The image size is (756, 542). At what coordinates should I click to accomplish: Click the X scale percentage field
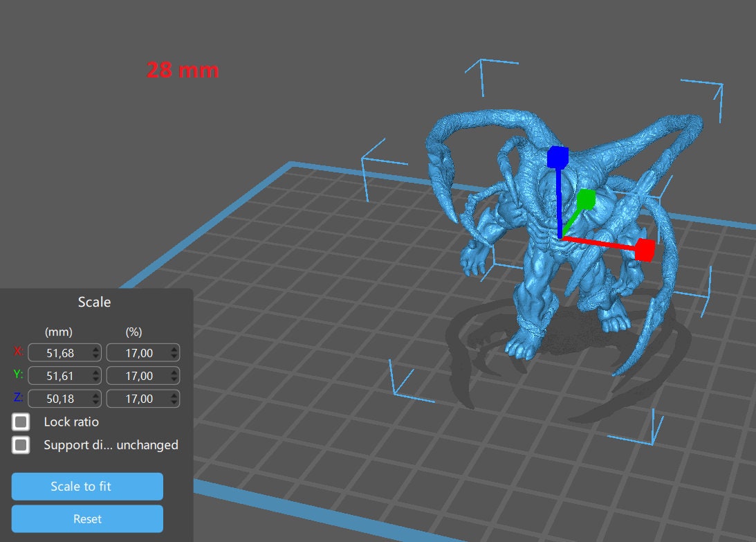coord(137,353)
